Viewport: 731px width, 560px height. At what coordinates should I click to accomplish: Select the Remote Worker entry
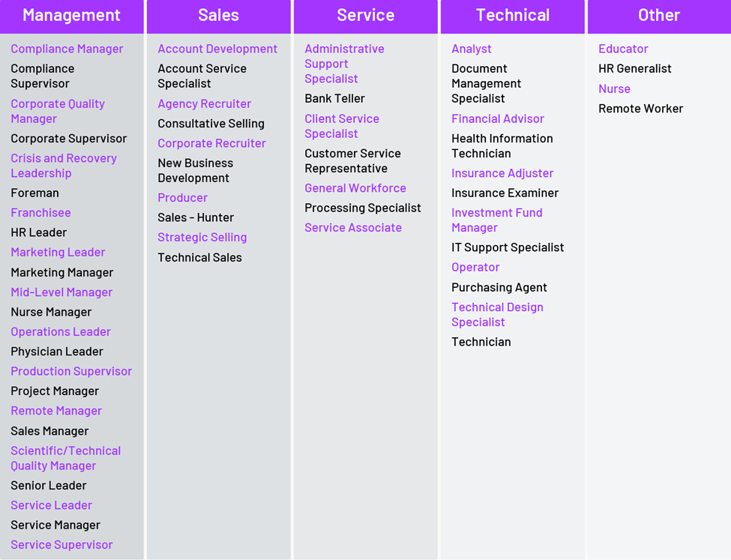pyautogui.click(x=640, y=109)
